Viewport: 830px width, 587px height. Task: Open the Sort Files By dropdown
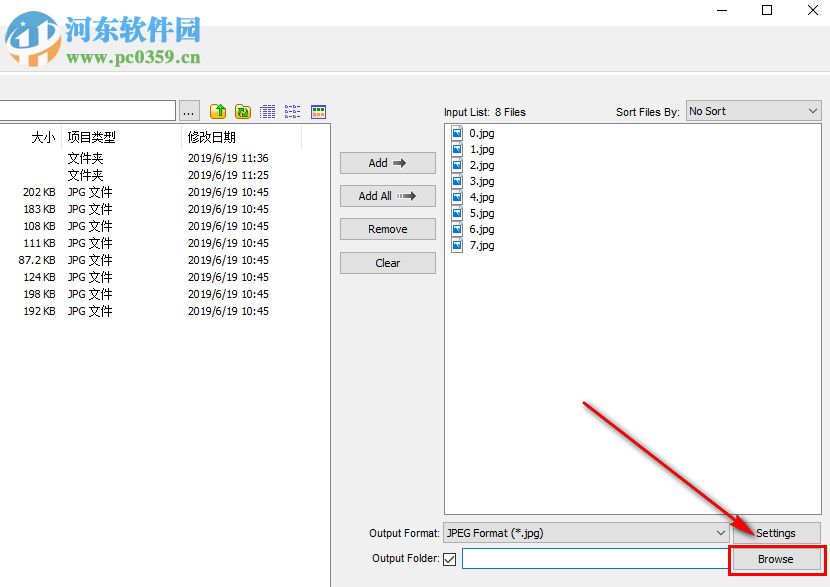tap(753, 111)
